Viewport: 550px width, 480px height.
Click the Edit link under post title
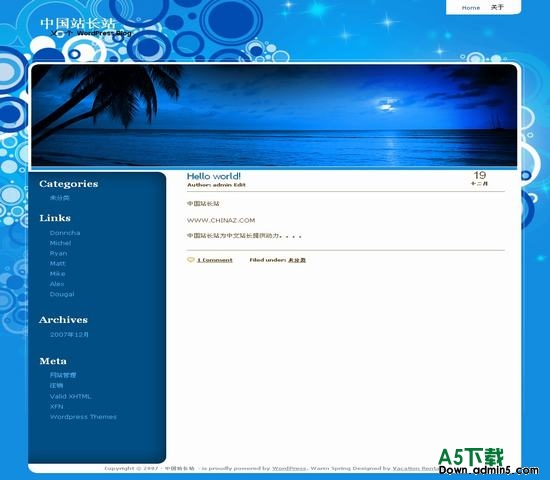click(x=240, y=185)
